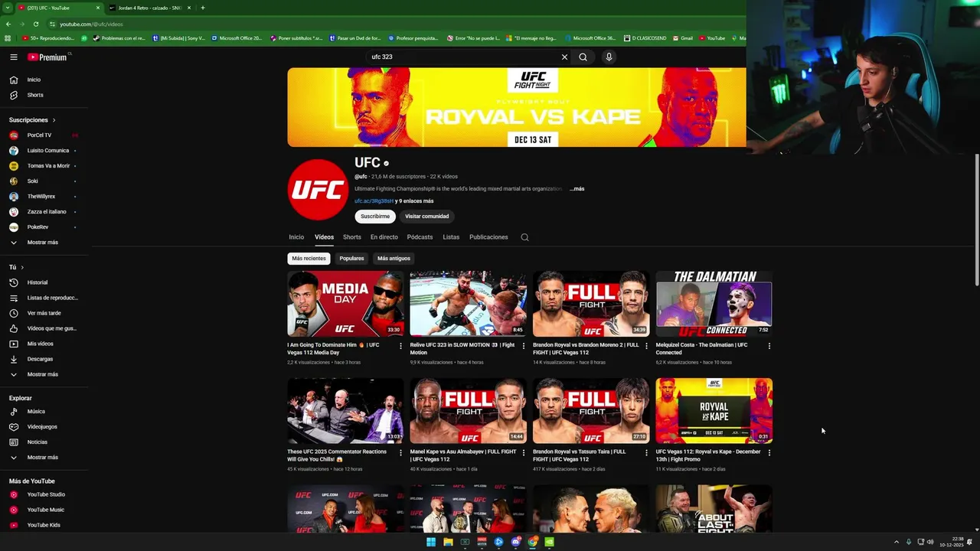Open the PorCel TV subscription channel
Image resolution: width=980 pixels, height=551 pixels.
(39, 135)
